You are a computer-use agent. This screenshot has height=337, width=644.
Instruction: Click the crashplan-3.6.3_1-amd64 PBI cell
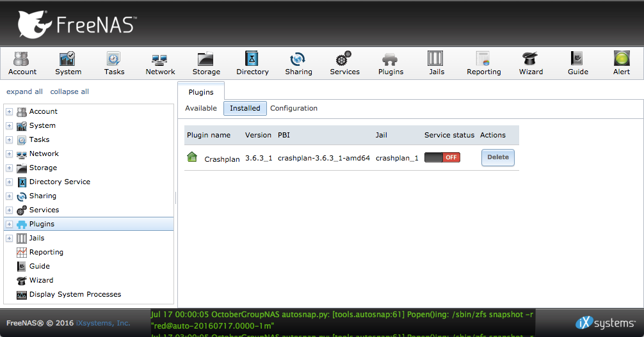coord(324,158)
